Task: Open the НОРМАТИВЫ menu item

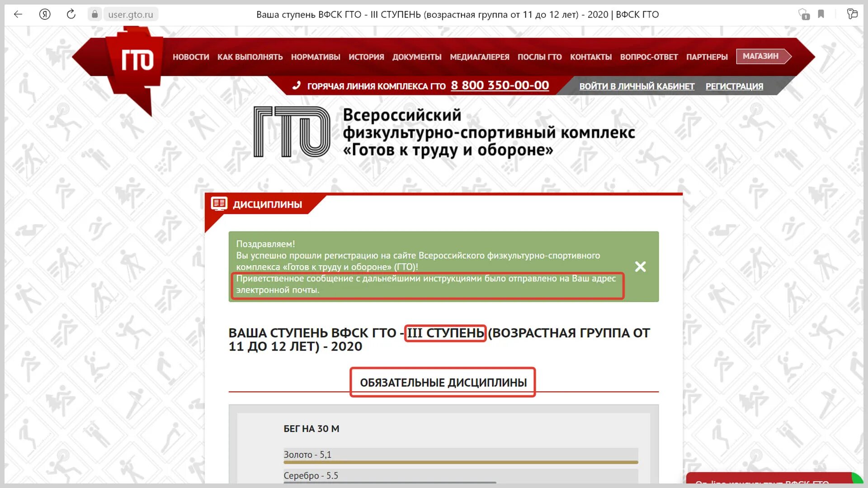Action: pyautogui.click(x=316, y=57)
